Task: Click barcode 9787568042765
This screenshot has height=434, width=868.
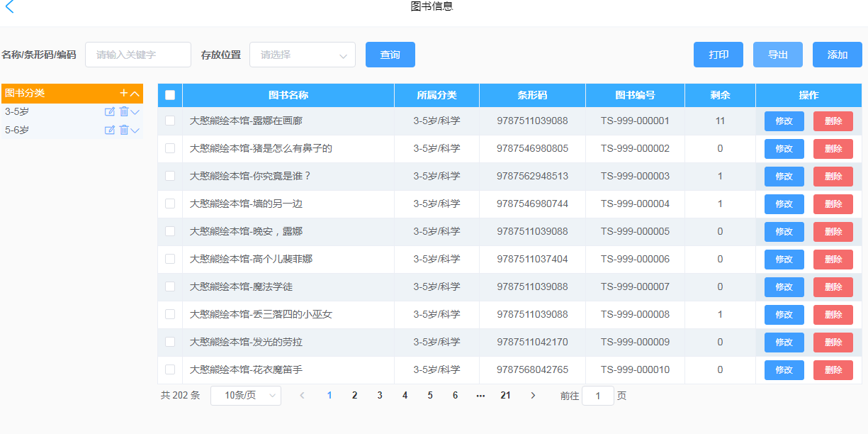Action: (533, 369)
